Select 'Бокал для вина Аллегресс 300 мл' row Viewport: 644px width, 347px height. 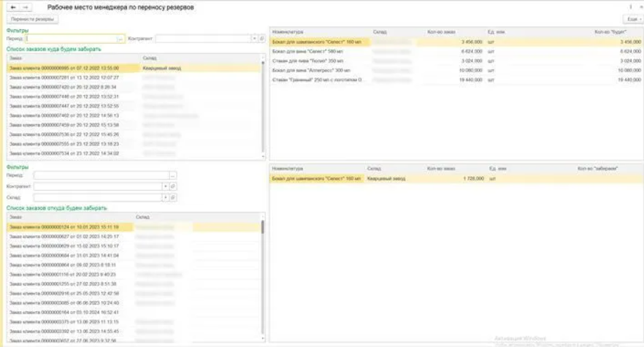(x=456, y=70)
